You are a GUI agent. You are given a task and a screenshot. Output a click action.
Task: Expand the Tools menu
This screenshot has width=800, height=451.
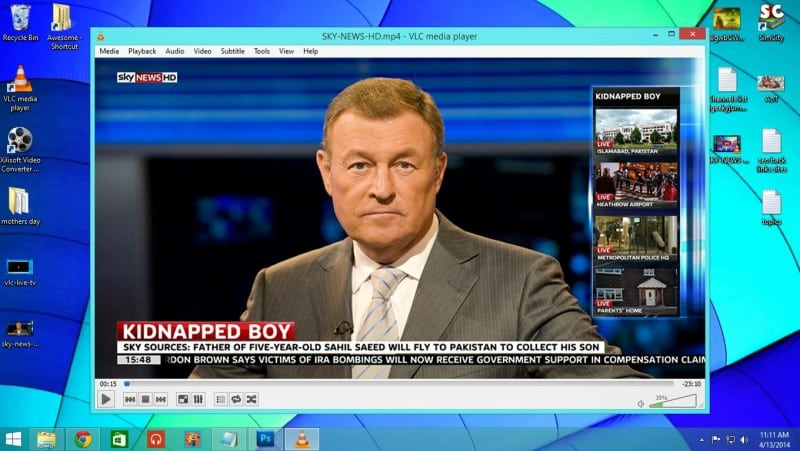[x=262, y=51]
